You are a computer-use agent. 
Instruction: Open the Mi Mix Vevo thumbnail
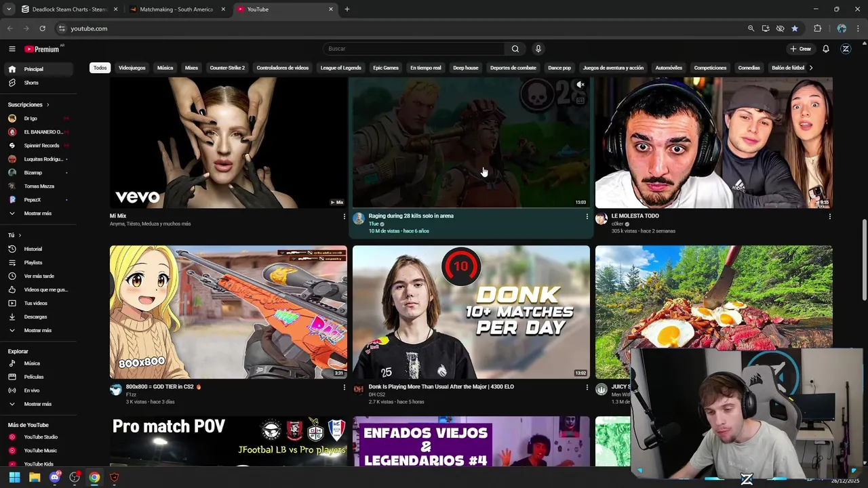pos(229,142)
